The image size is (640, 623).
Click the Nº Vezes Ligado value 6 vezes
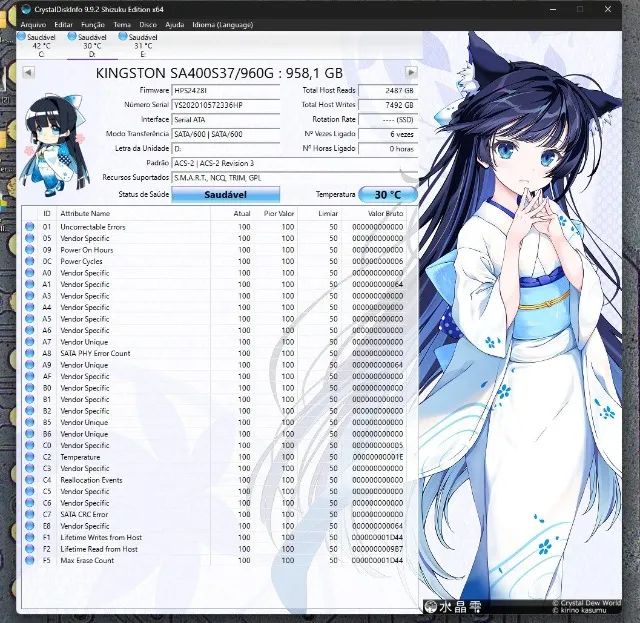(x=388, y=134)
